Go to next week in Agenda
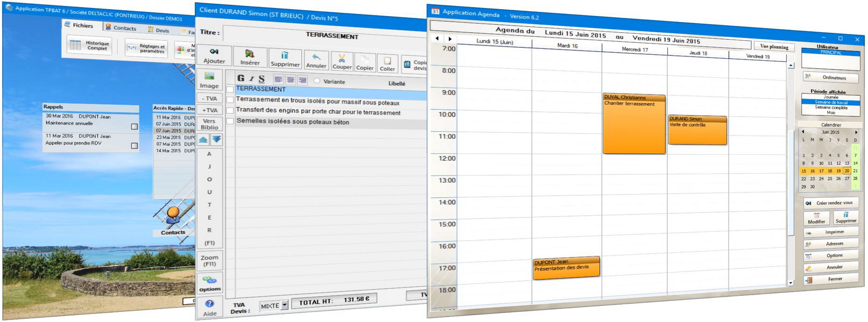Image resolution: width=868 pixels, height=322 pixels. point(450,39)
